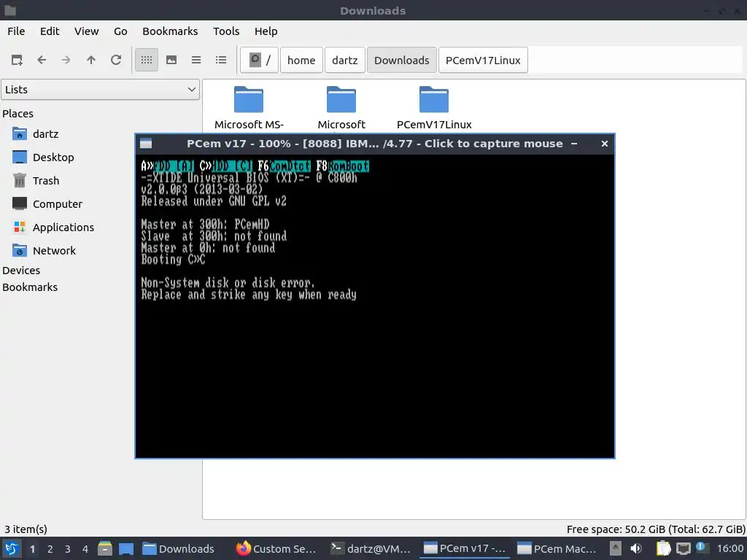Select Desktop in Places sidebar
Image resolution: width=747 pixels, height=560 pixels.
click(x=43, y=157)
